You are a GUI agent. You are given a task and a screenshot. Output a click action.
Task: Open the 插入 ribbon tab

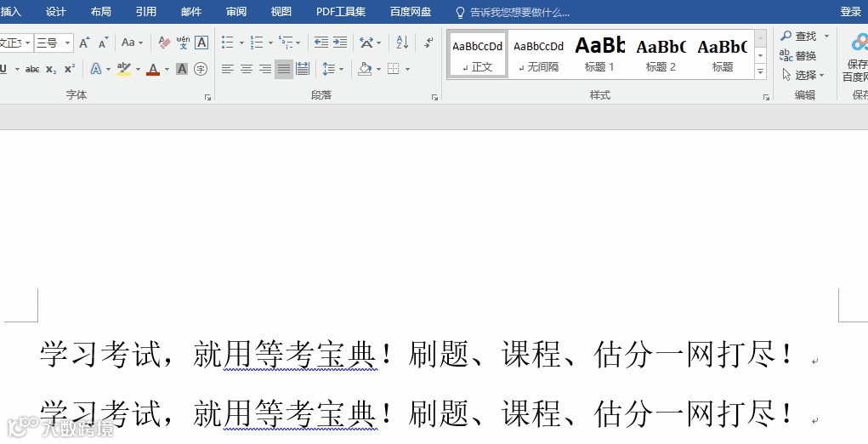pos(10,12)
